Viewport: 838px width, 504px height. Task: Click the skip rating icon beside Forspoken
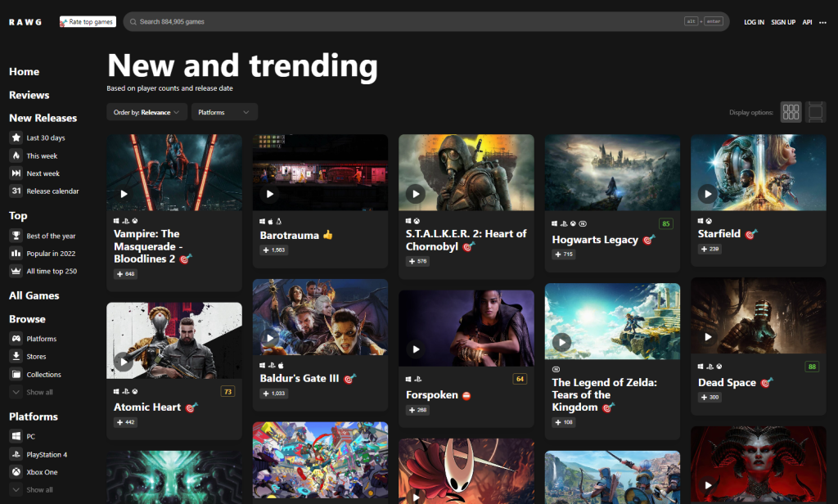[466, 395]
